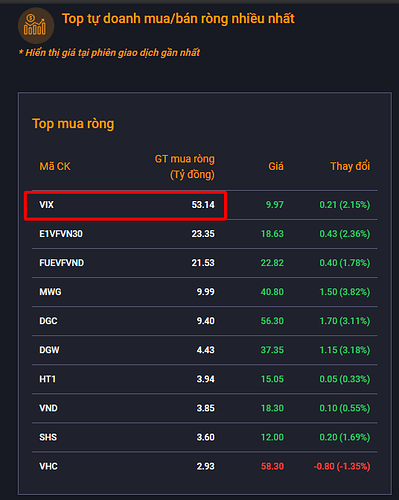
Task: Click FUEVFVND net buy value 21.53
Action: tap(203, 263)
